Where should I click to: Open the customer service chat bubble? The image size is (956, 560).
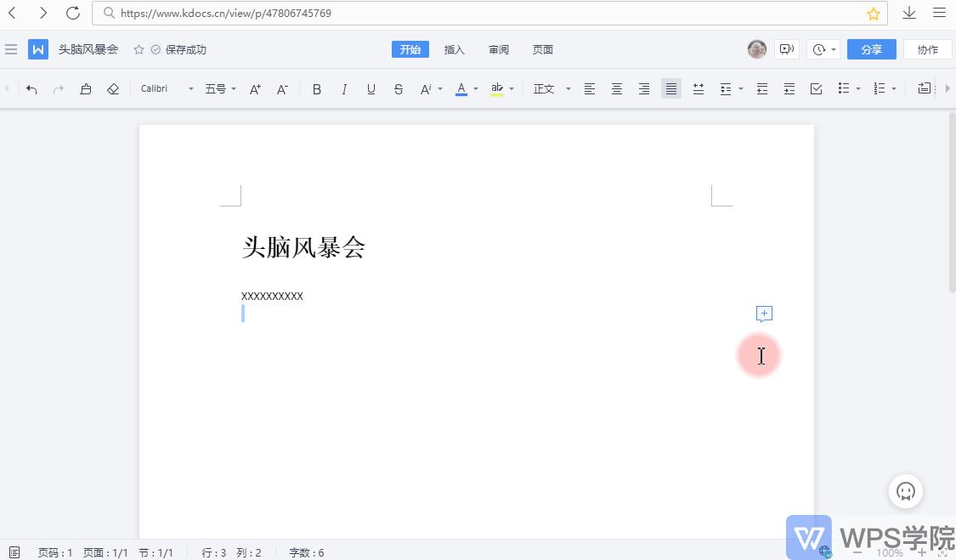905,491
